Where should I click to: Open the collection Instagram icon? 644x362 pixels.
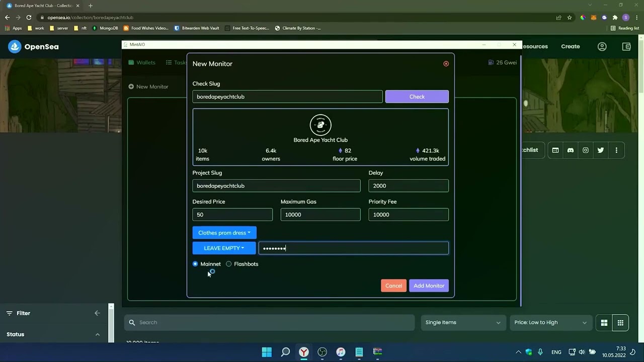pyautogui.click(x=586, y=150)
